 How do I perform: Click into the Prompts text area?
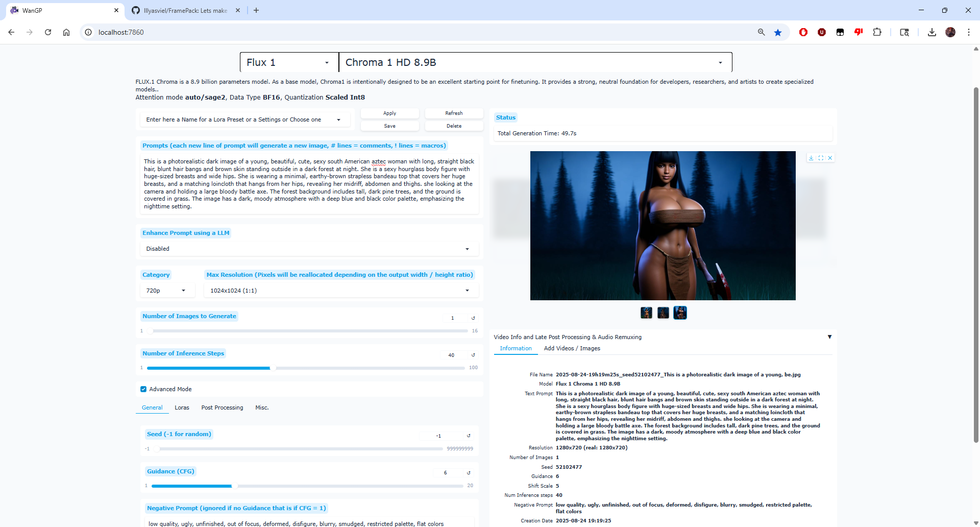(309, 184)
